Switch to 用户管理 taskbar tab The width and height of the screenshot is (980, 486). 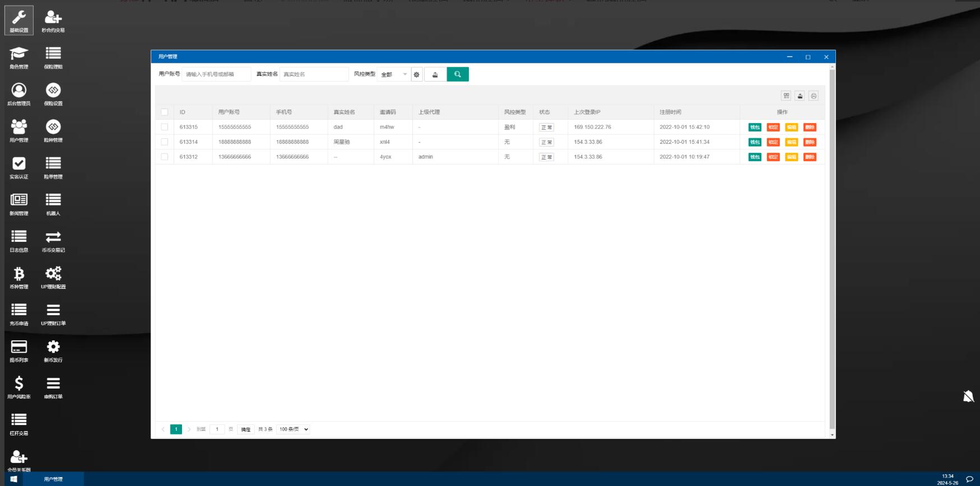tap(53, 479)
